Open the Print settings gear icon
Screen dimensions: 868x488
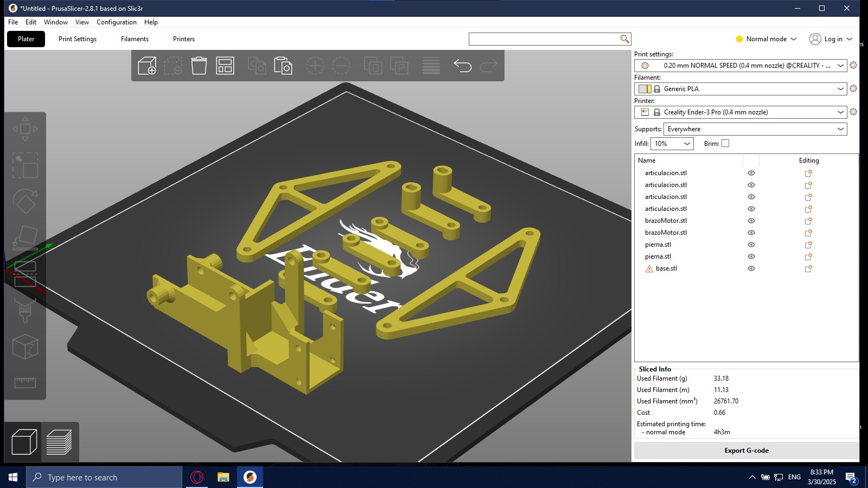[853, 65]
